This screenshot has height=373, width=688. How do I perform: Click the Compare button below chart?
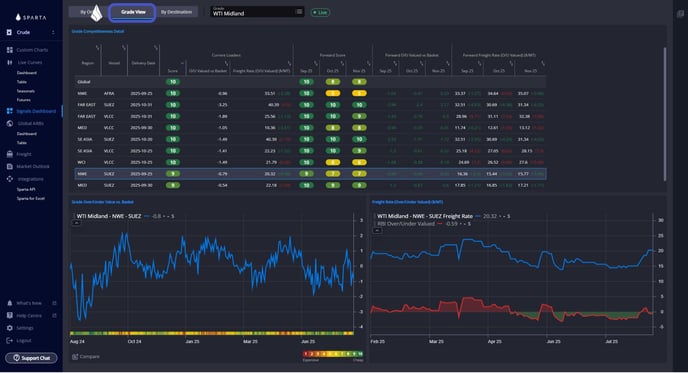[86, 357]
